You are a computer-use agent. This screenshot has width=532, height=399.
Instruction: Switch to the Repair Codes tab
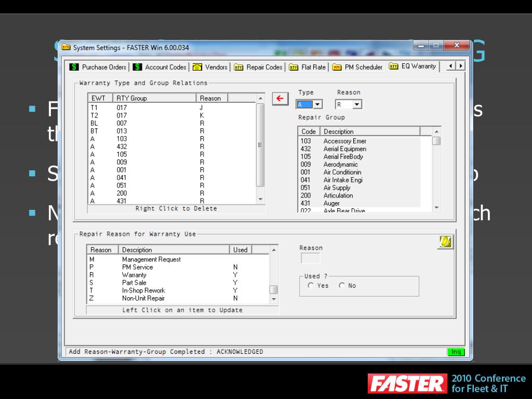coord(258,67)
